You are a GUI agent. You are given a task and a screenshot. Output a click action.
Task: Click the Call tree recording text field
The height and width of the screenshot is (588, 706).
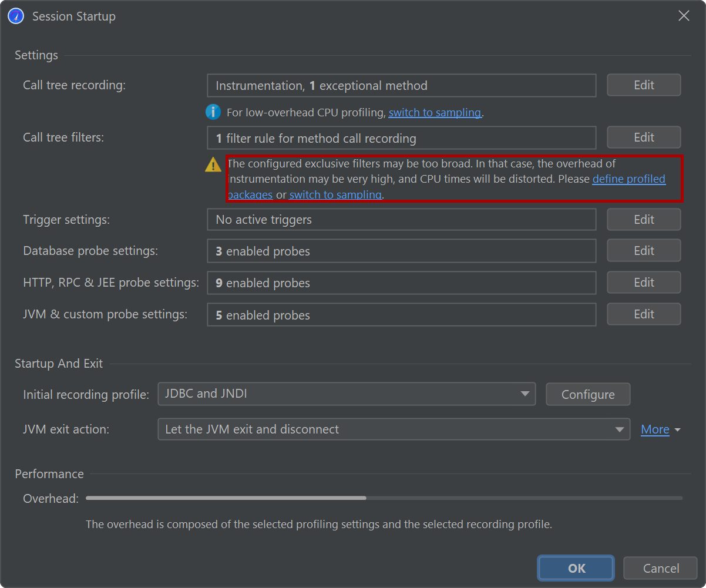(401, 86)
